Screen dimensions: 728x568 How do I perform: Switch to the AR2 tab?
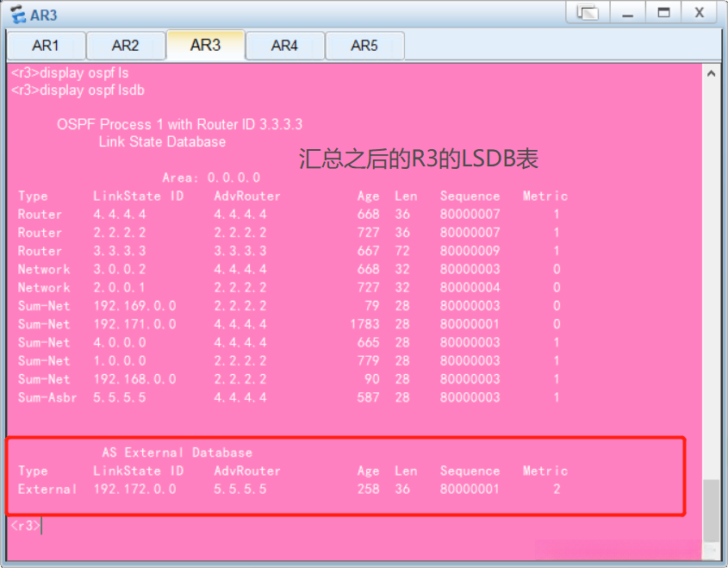coord(126,46)
